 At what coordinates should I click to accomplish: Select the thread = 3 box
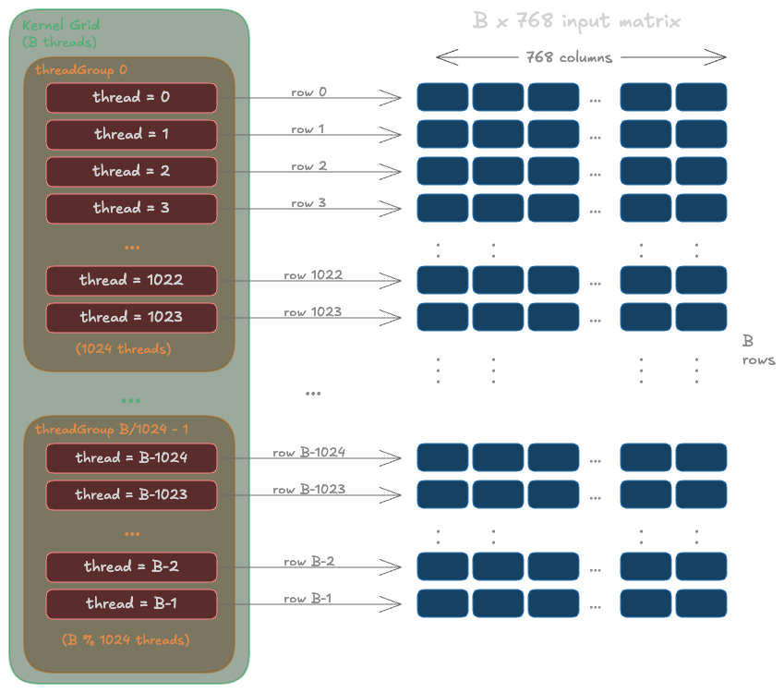[x=130, y=208]
